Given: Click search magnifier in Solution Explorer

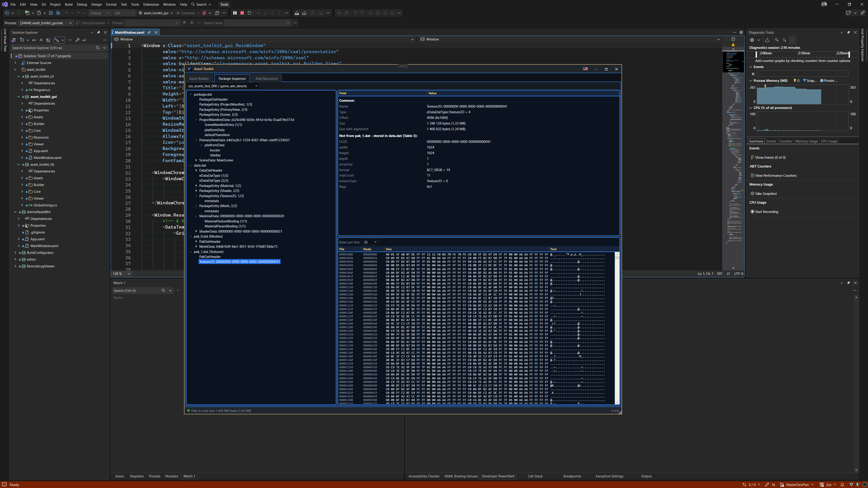Looking at the screenshot, I should (x=98, y=48).
